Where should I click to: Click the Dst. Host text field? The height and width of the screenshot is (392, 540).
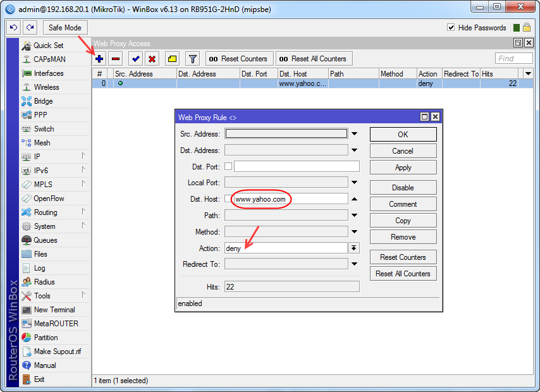[291, 199]
